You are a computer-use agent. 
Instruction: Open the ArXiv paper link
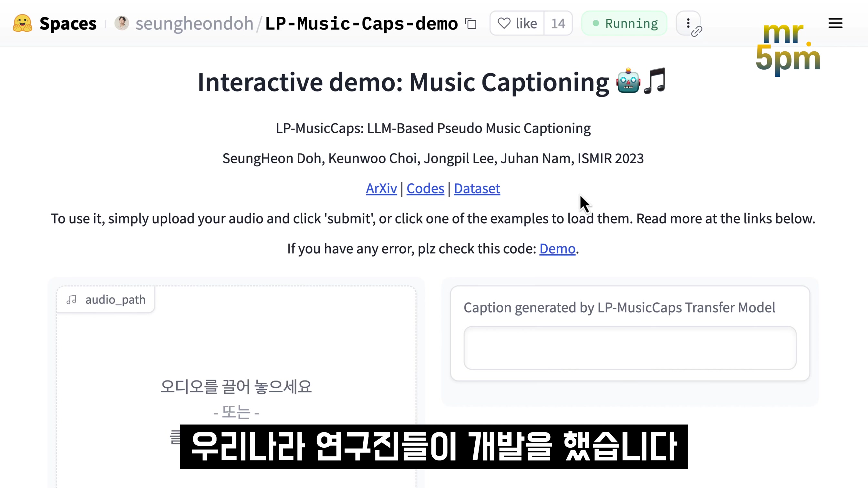(381, 188)
